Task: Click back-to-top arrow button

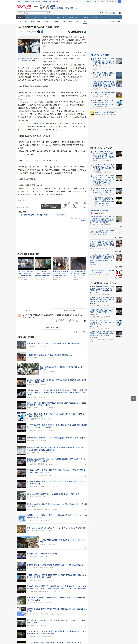Action: point(133,398)
